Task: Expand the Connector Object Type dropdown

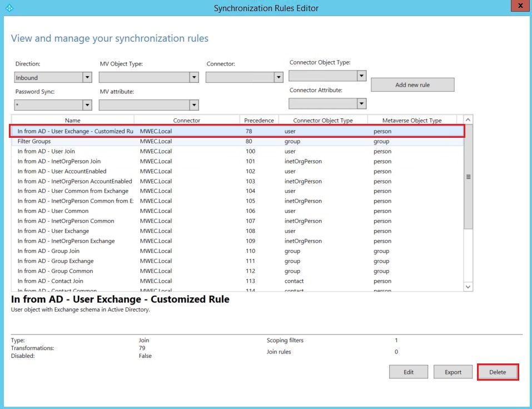Action: point(361,76)
